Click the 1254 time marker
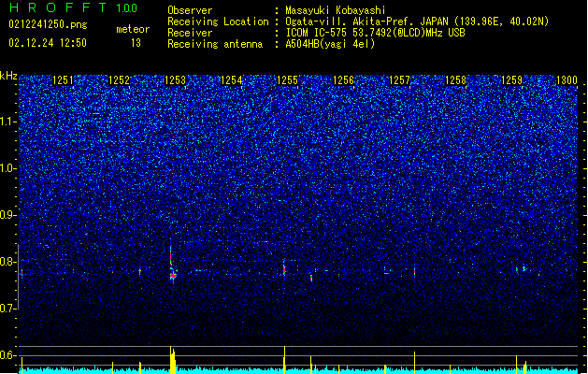The image size is (588, 374). coord(232,80)
